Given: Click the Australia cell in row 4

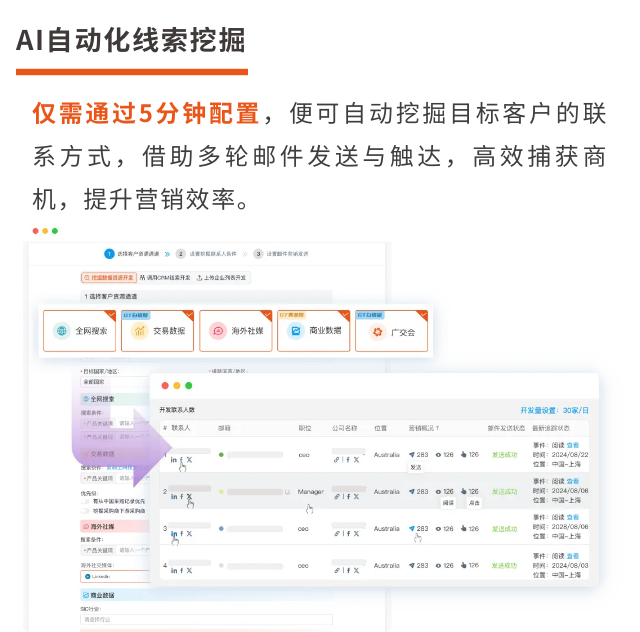Looking at the screenshot, I should tap(387, 565).
